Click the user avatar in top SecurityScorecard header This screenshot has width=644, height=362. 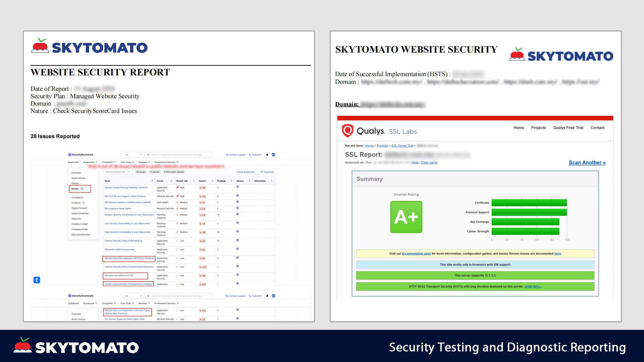pos(273,155)
